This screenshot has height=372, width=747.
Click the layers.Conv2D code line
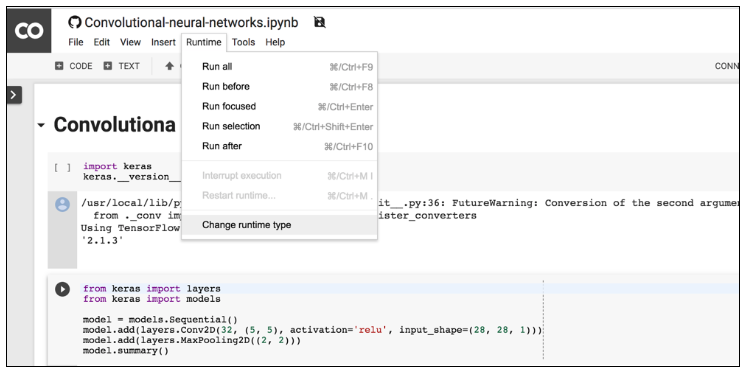[x=313, y=330]
